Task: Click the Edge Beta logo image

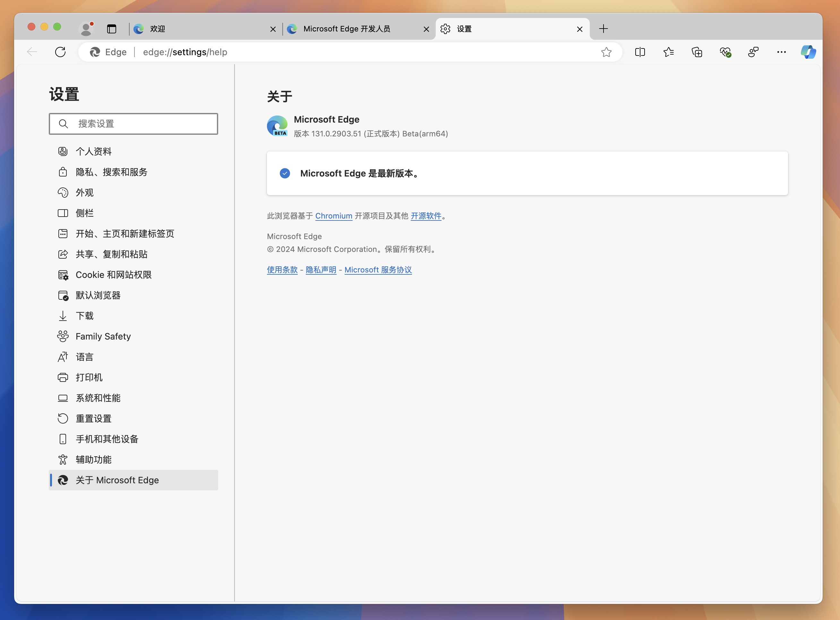Action: tap(277, 126)
